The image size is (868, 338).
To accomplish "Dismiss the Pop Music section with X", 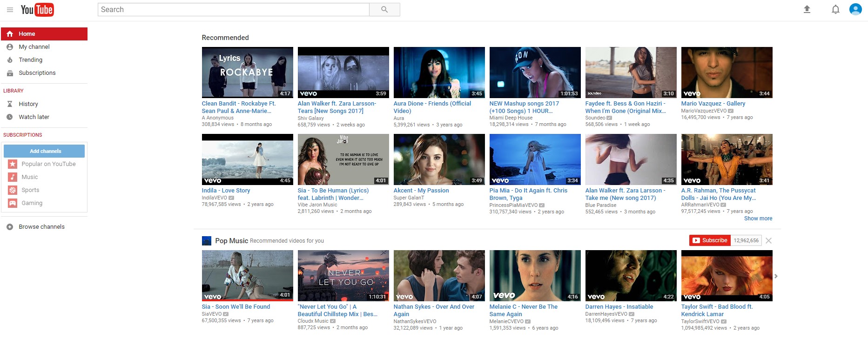I will point(769,240).
